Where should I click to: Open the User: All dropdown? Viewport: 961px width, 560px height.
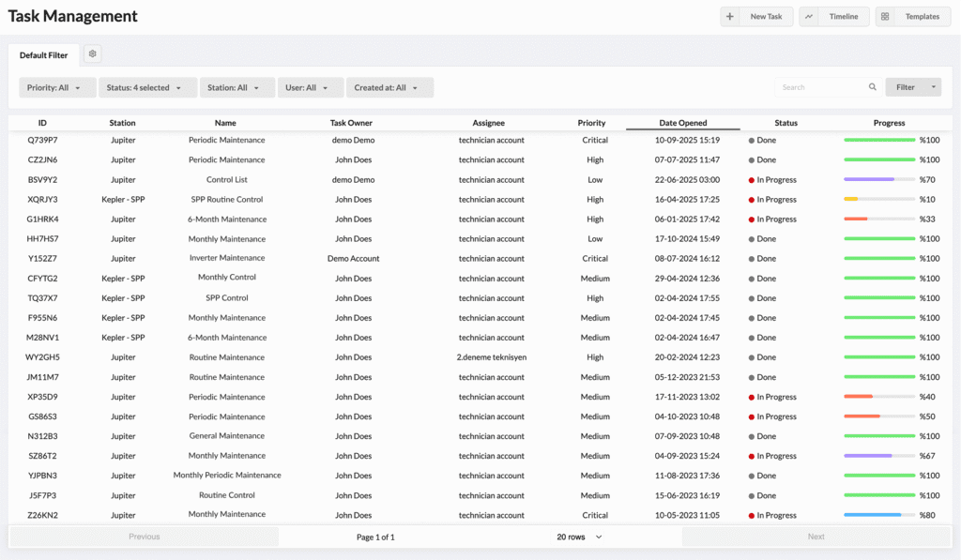pyautogui.click(x=310, y=87)
